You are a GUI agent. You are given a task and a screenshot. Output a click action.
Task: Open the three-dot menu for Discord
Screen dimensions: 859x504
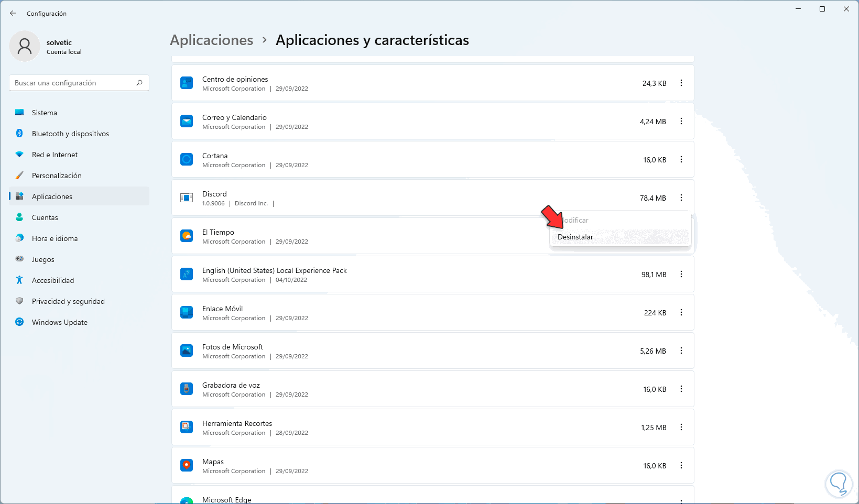coord(681,198)
